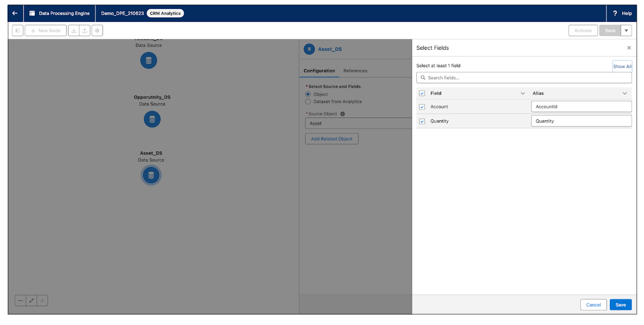Click the Demo_DPE_210623 title text
This screenshot has height=325, width=644.
pyautogui.click(x=122, y=13)
